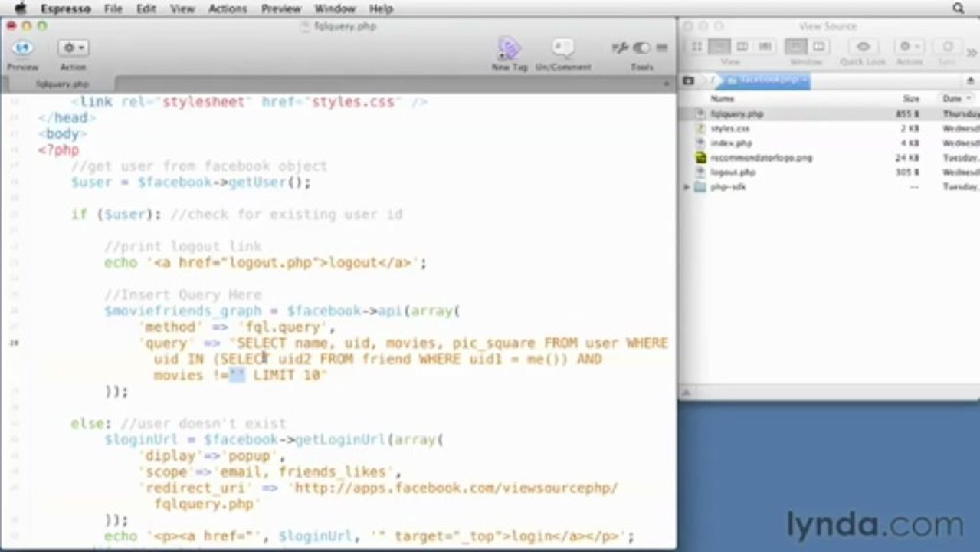The image size is (980, 552).
Task: Switch to cover flow view in View Source window
Action: 764,47
